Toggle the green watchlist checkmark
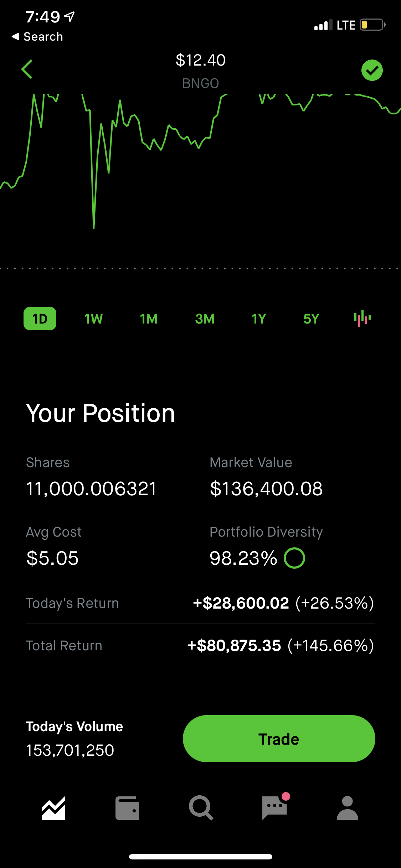 point(372,70)
